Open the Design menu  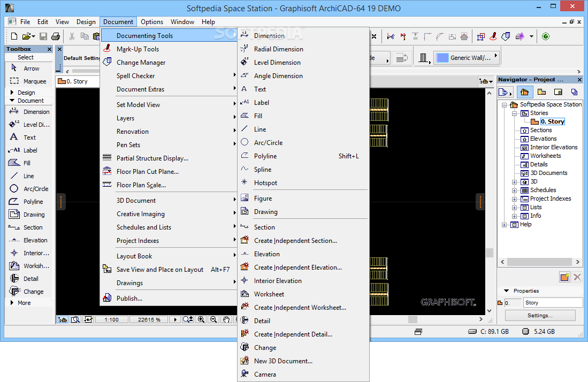click(86, 22)
